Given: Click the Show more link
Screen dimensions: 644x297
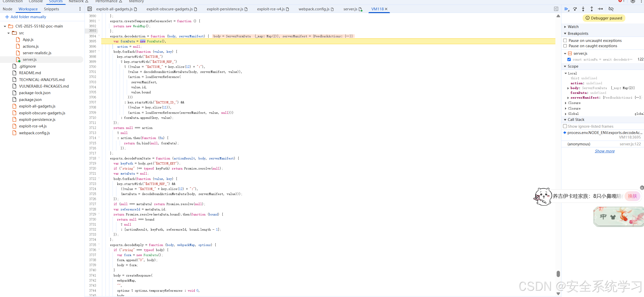Looking at the screenshot, I should (x=605, y=151).
